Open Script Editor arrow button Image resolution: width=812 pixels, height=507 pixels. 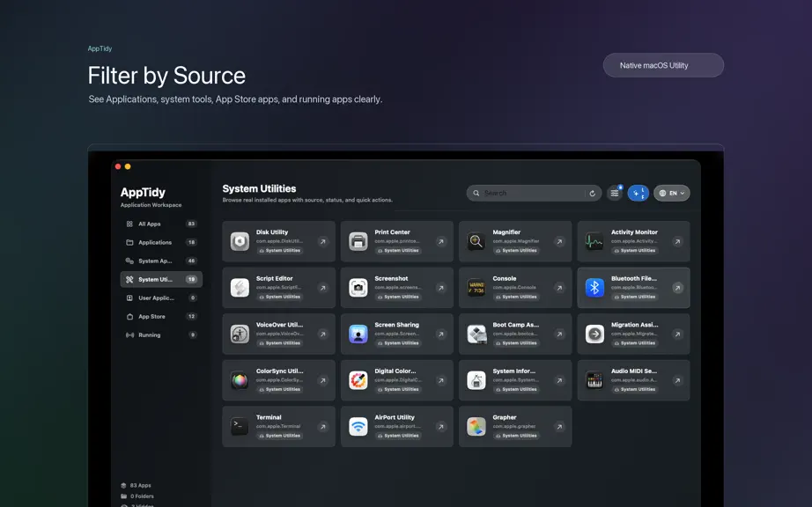(x=322, y=288)
